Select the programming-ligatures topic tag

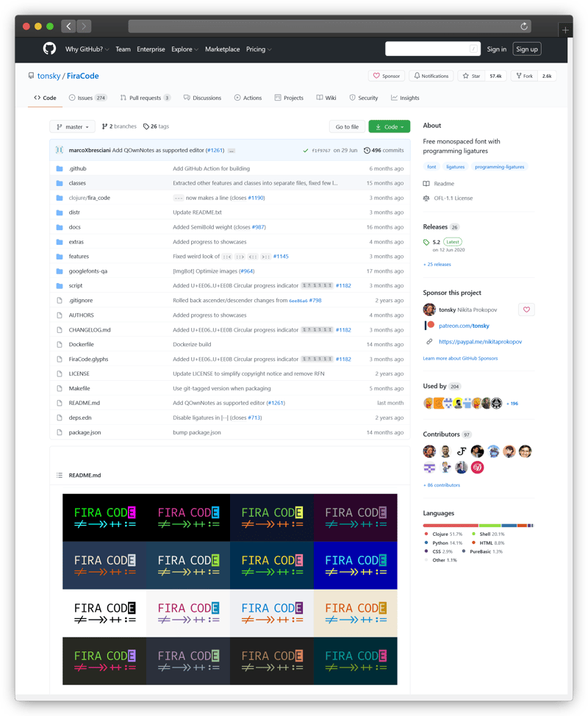click(500, 167)
